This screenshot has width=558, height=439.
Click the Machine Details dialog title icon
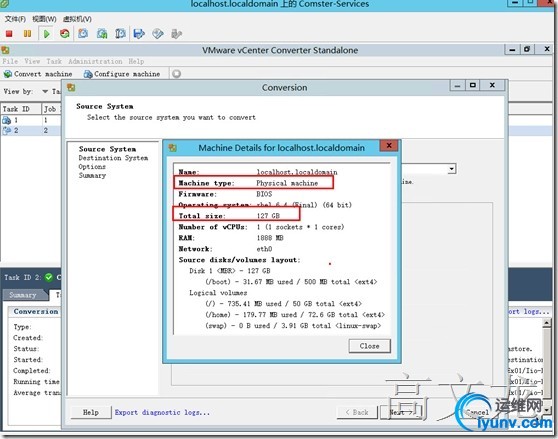coord(173,148)
